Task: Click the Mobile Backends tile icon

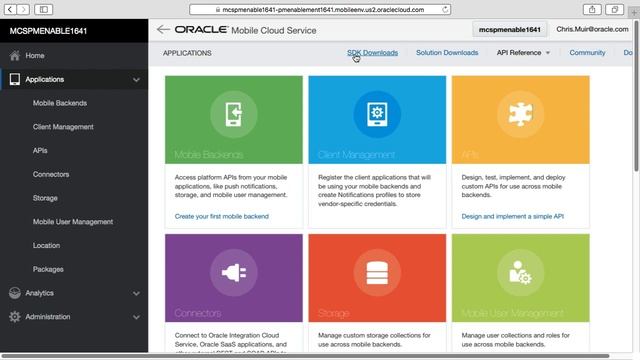Action: (x=234, y=114)
